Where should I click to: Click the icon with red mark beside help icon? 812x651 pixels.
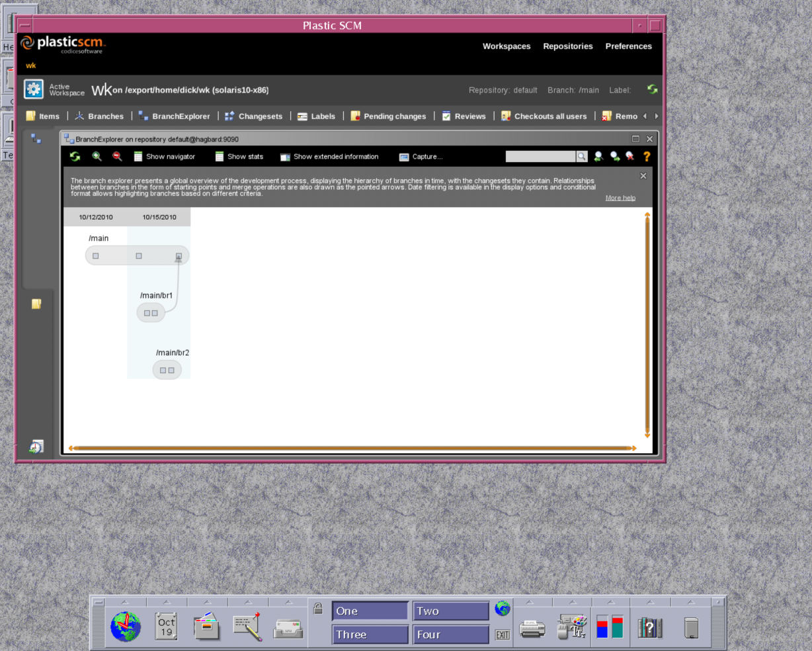point(630,156)
